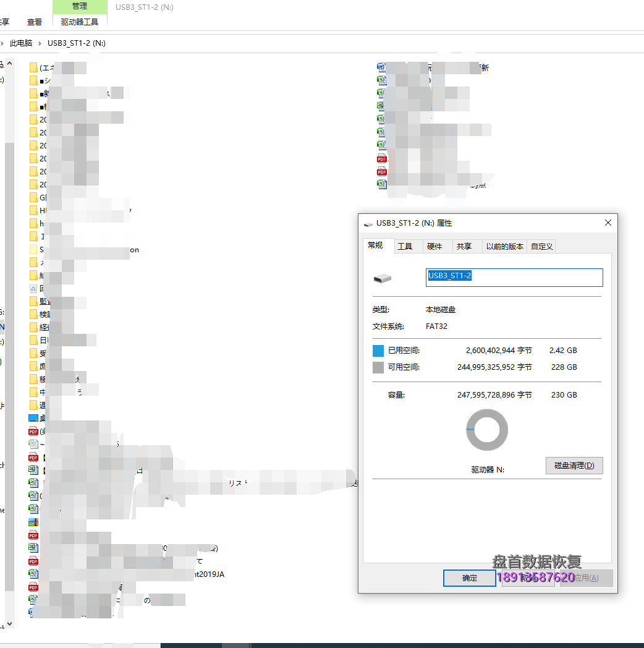This screenshot has height=648, width=644.
Task: Click the drive icon in dialog title bar
Action: point(368,224)
